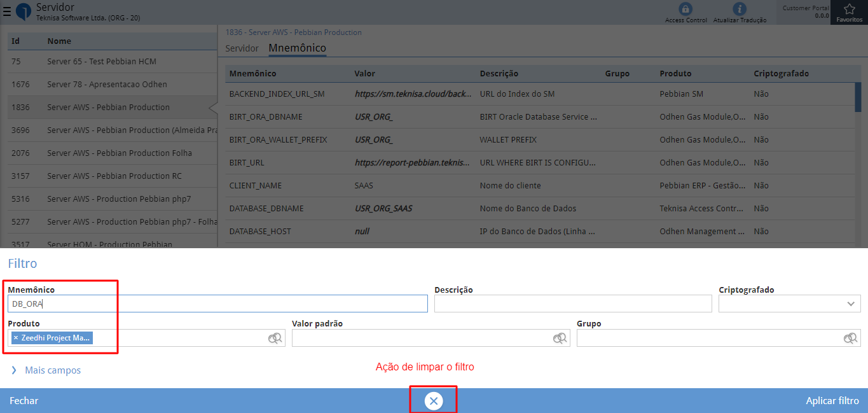Click the URL do Index do SM description
868x413 pixels.
click(517, 94)
